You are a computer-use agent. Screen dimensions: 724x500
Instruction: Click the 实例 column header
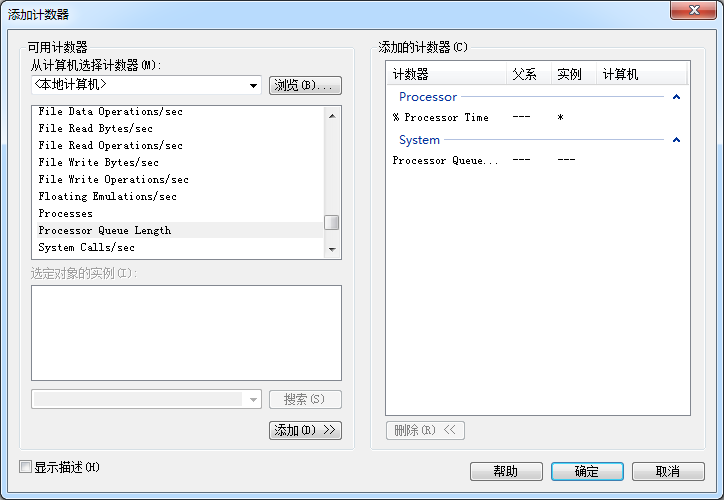570,74
